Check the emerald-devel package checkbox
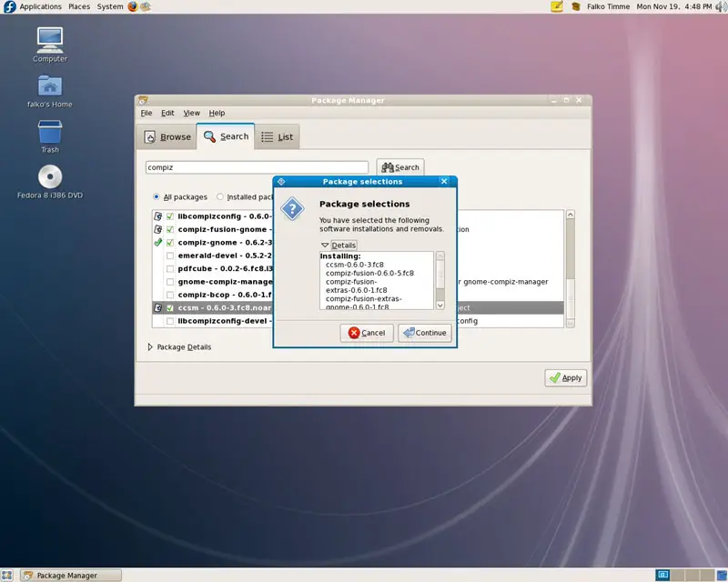Viewport: 728px width, 582px height. [170, 256]
